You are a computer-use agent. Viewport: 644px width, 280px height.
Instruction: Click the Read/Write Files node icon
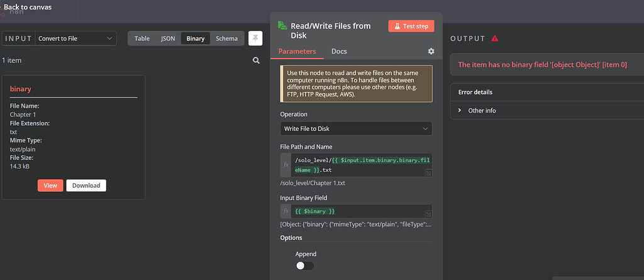point(282,26)
